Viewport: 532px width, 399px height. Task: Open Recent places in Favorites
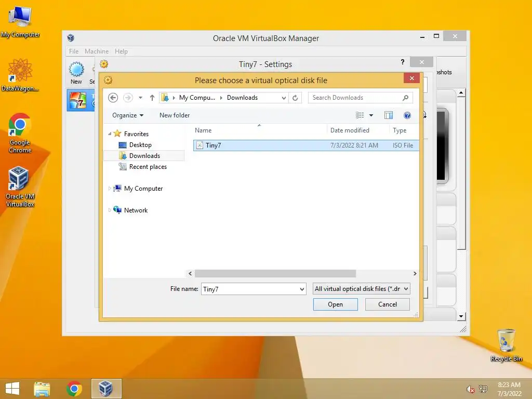point(148,167)
